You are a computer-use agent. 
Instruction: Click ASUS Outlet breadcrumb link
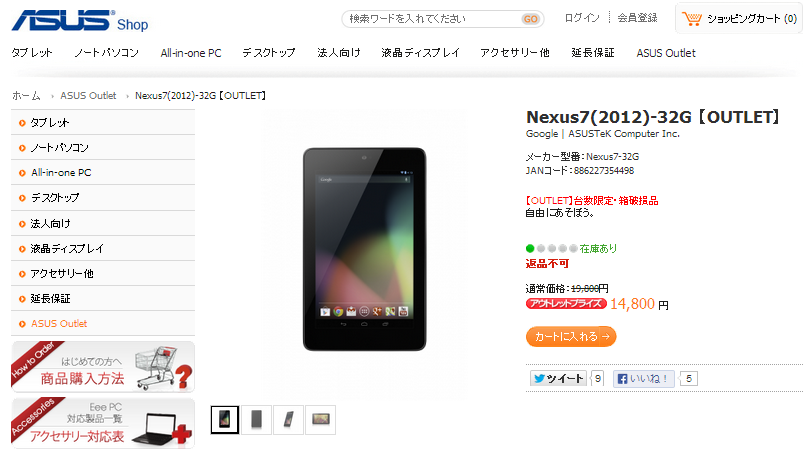88,96
